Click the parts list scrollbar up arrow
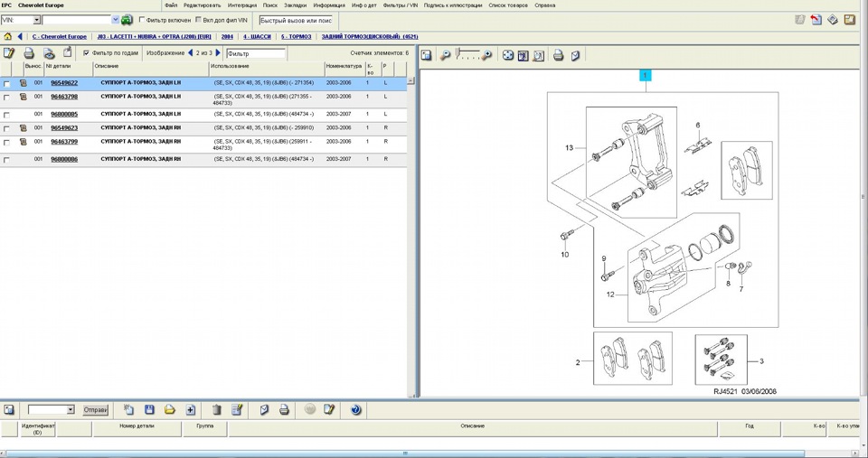The height and width of the screenshot is (458, 868). [410, 80]
